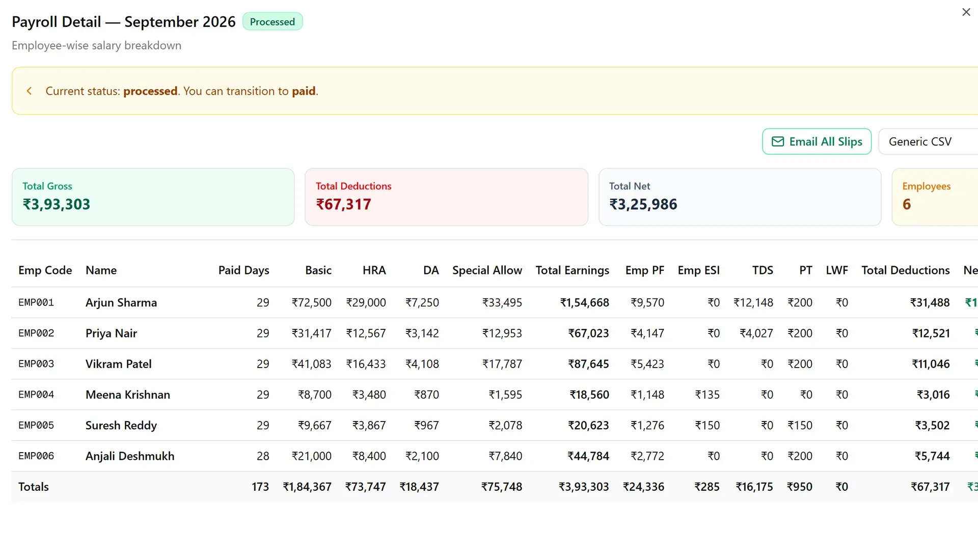The height and width of the screenshot is (560, 978).
Task: Click the HRA column header
Action: coord(374,270)
